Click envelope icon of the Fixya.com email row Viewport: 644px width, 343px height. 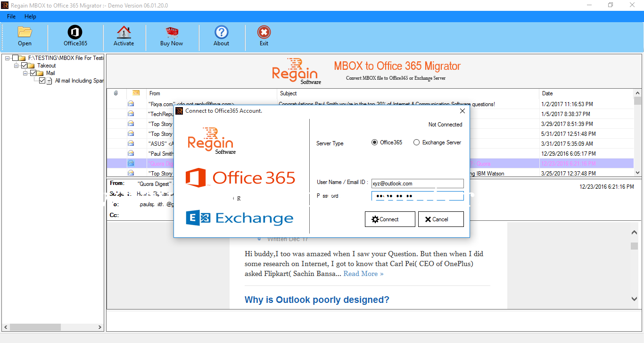pos(131,104)
